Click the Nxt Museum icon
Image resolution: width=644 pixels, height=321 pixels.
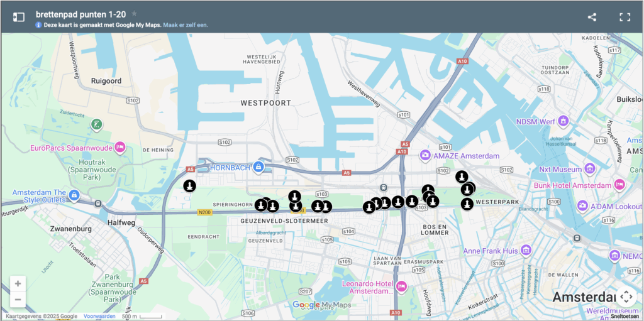coord(589,168)
